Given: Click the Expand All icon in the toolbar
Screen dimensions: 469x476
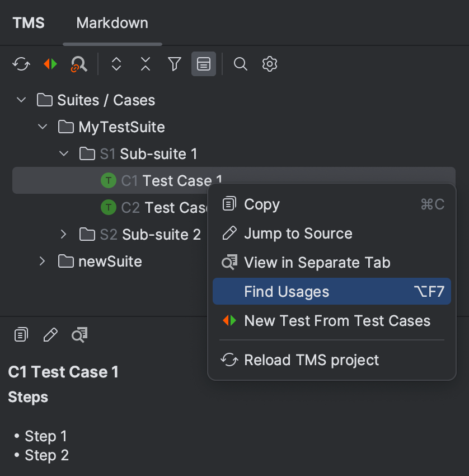Looking at the screenshot, I should click(116, 64).
